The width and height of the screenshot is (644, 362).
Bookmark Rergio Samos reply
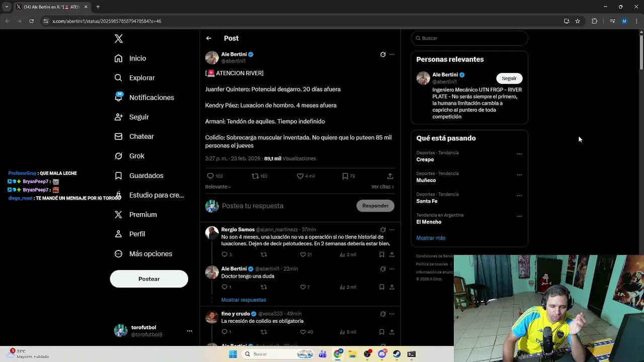(x=381, y=254)
